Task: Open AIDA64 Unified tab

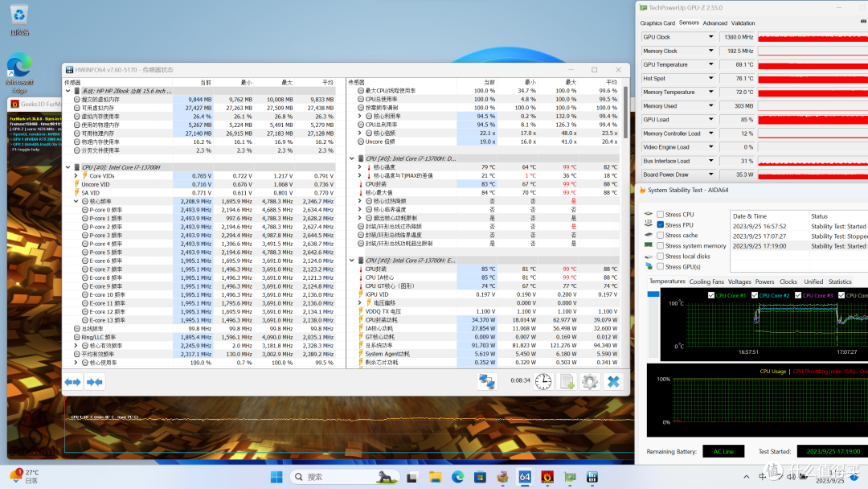Action: (813, 281)
